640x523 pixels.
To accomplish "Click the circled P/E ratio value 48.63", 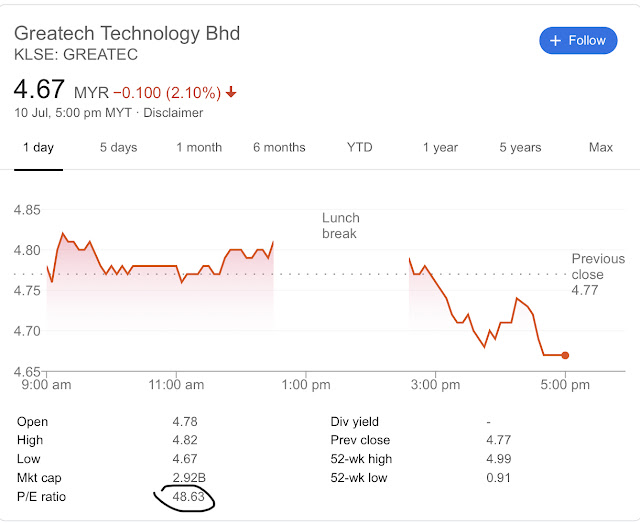I will click(187, 497).
